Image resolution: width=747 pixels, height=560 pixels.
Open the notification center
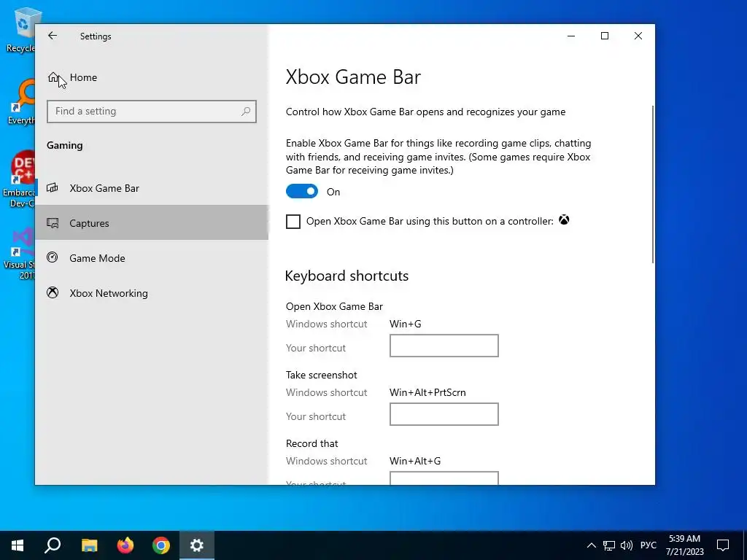(x=723, y=545)
